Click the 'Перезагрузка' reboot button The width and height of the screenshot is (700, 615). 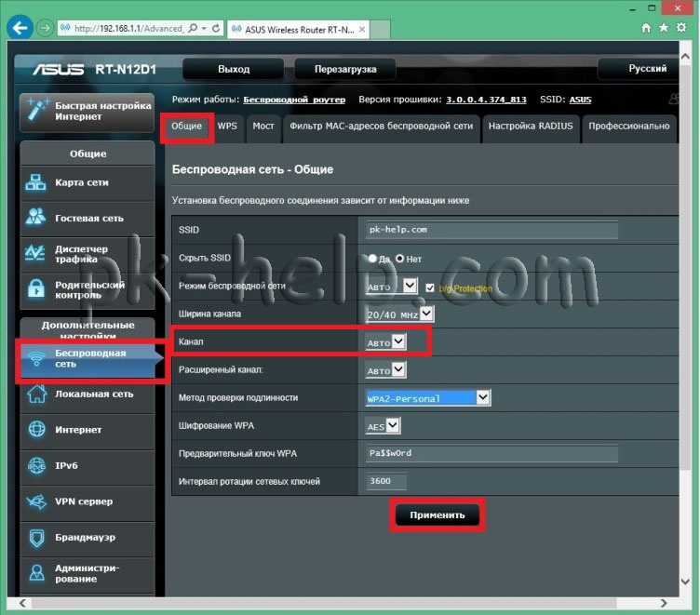[x=345, y=69]
